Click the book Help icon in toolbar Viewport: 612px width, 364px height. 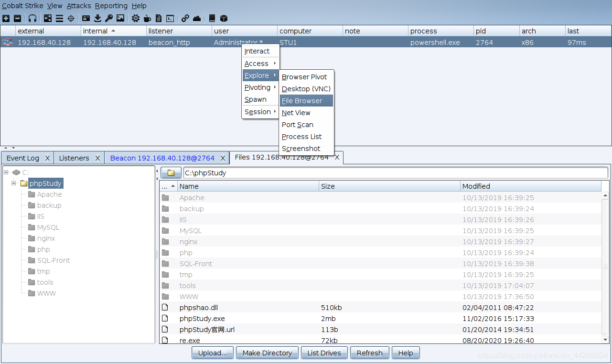[212, 19]
